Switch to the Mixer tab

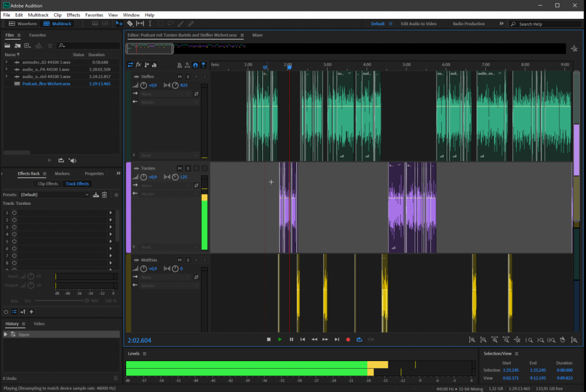(x=258, y=35)
